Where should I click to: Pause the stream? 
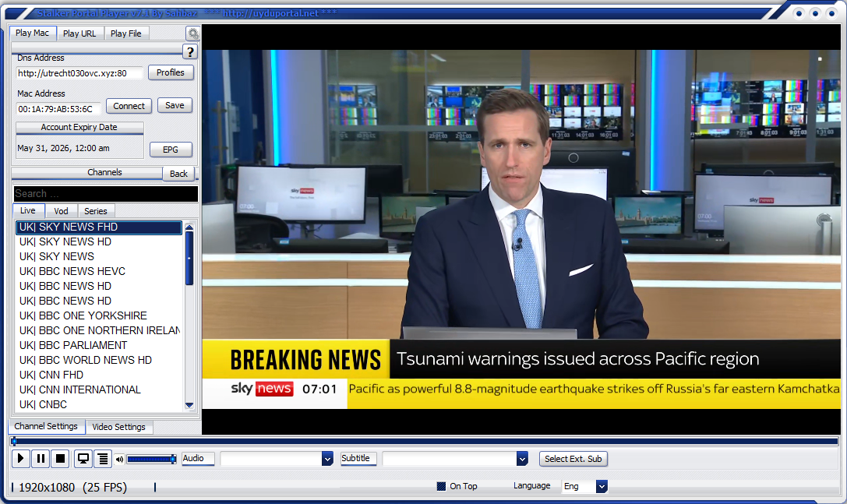coord(41,459)
